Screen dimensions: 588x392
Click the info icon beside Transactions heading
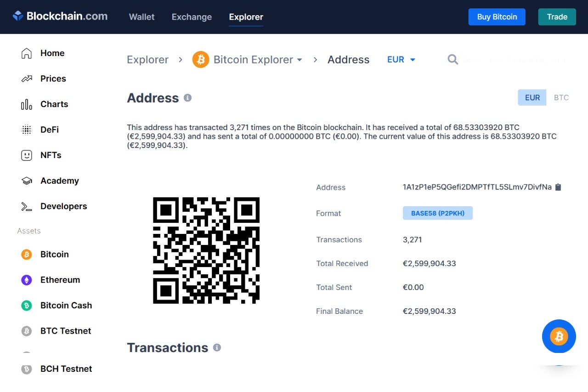point(217,347)
